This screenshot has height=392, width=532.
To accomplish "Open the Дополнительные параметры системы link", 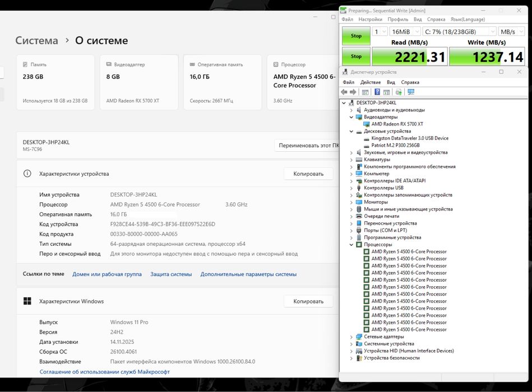I will [248, 274].
